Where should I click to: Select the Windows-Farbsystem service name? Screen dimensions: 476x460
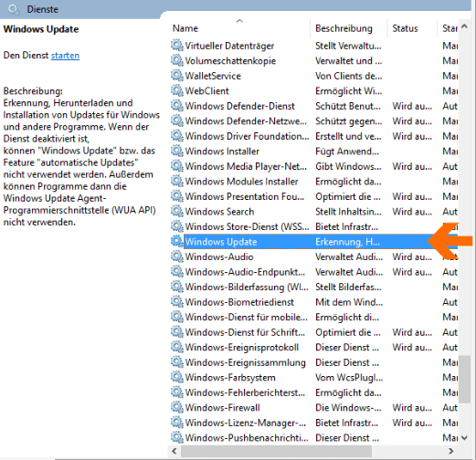[230, 378]
